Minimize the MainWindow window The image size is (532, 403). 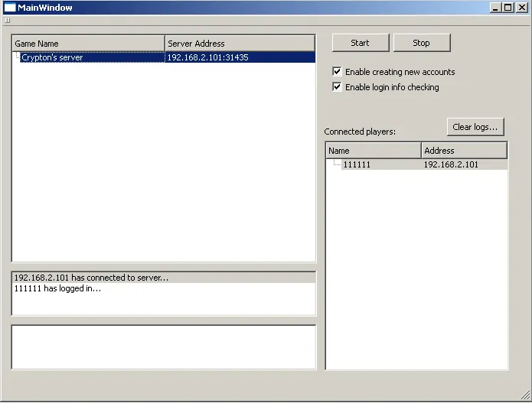click(495, 8)
